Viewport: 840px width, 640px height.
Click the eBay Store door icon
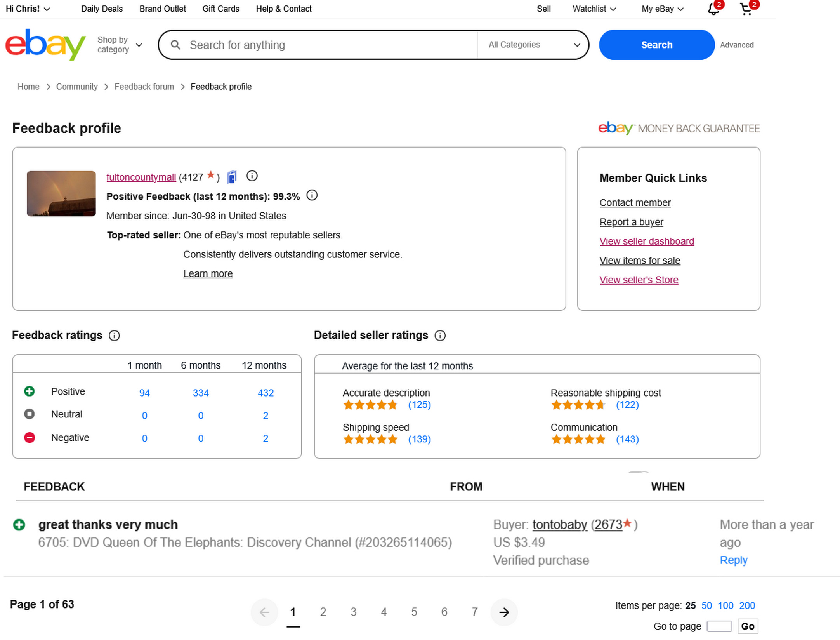tap(232, 177)
